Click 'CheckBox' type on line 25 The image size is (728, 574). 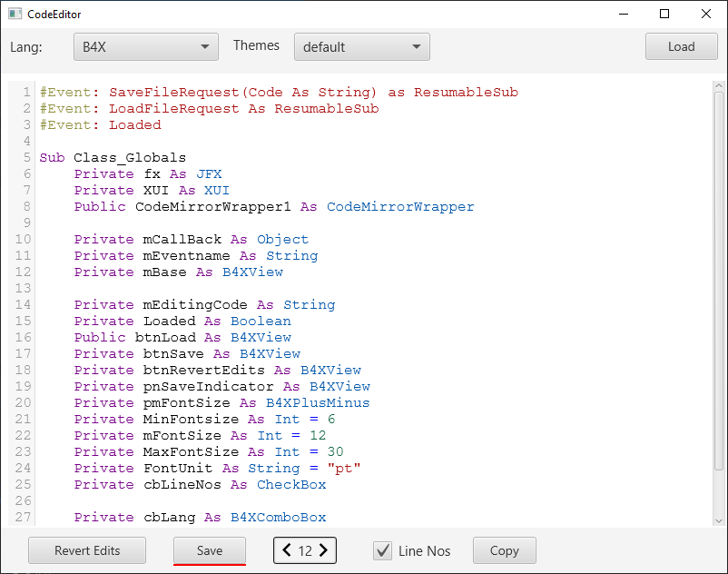click(291, 484)
